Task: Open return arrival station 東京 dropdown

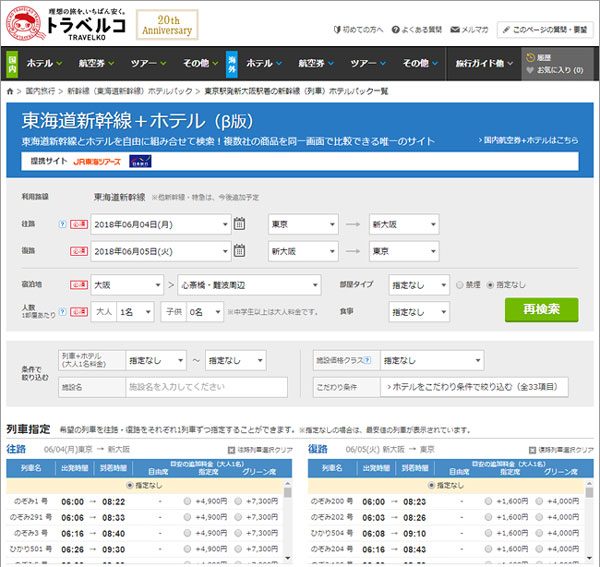Action: pos(404,251)
